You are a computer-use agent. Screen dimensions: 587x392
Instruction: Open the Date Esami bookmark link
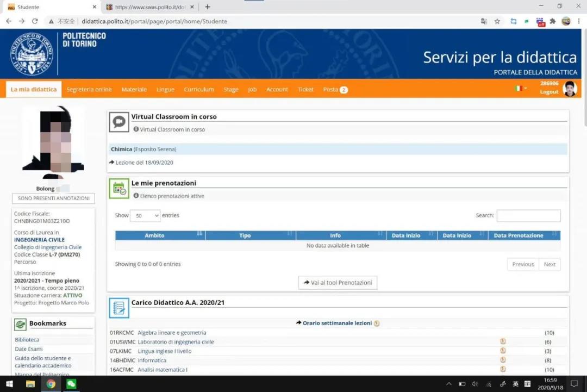29,349
